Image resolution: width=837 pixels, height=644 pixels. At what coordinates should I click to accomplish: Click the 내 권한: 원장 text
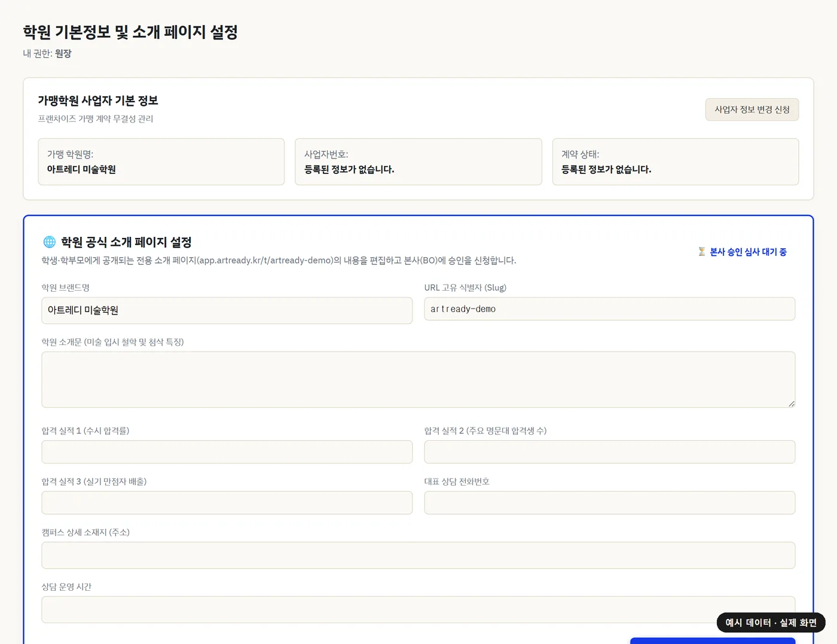47,53
